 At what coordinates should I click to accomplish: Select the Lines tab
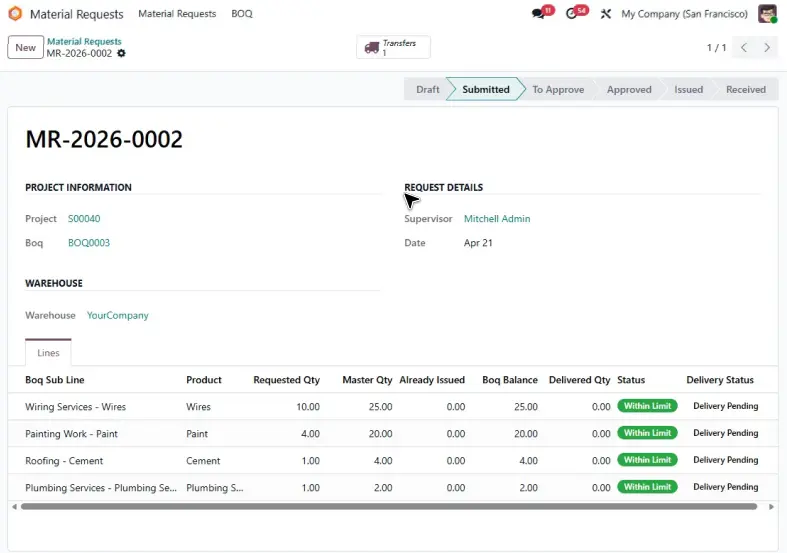click(x=48, y=353)
